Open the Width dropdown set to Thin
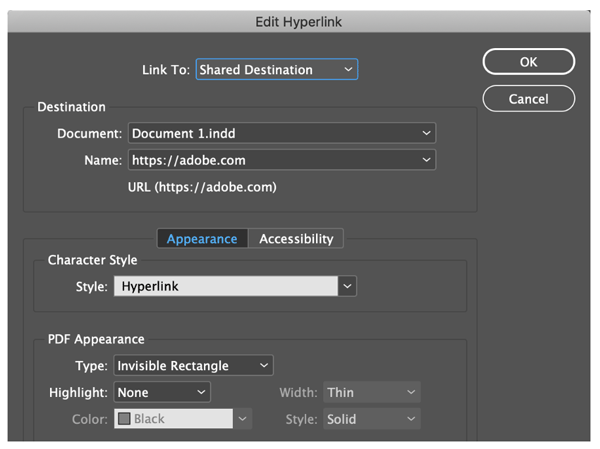 [371, 392]
